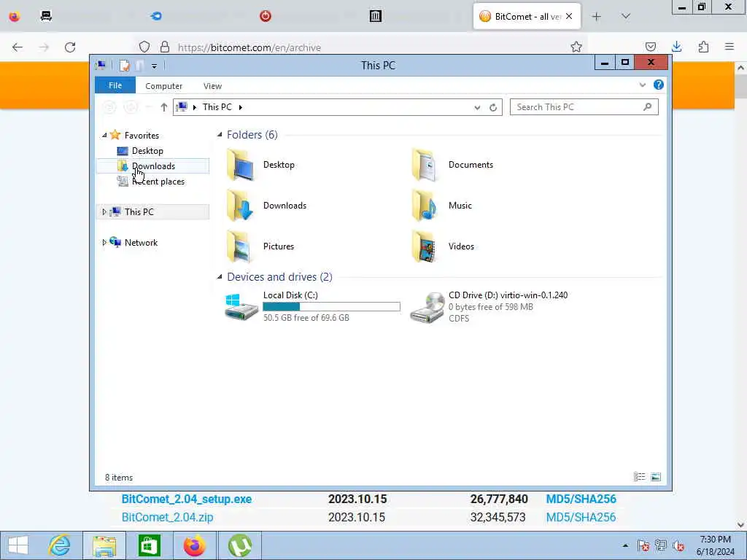Open Quick Access Toolbar customize dropdown
The height and width of the screenshot is (560, 747).
154,66
